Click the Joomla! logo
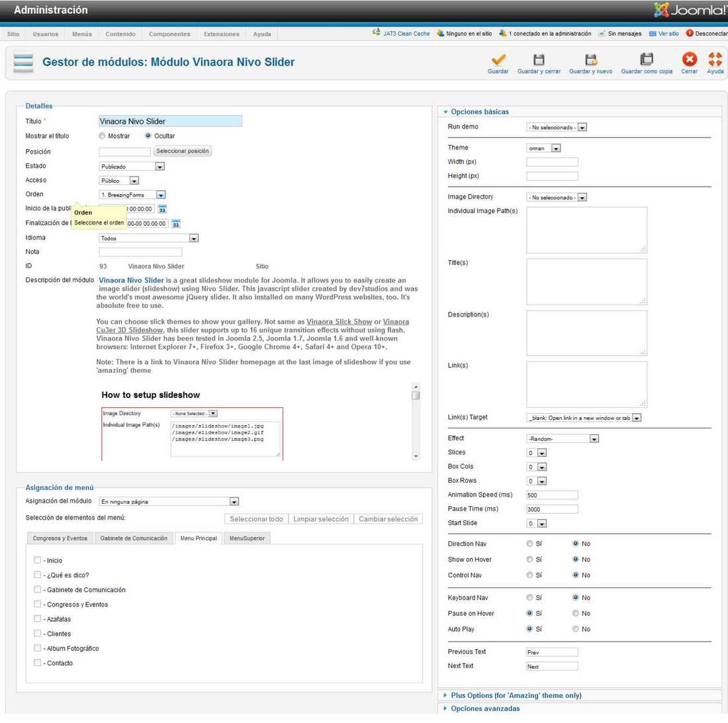The width and height of the screenshot is (728, 723). tap(690, 10)
